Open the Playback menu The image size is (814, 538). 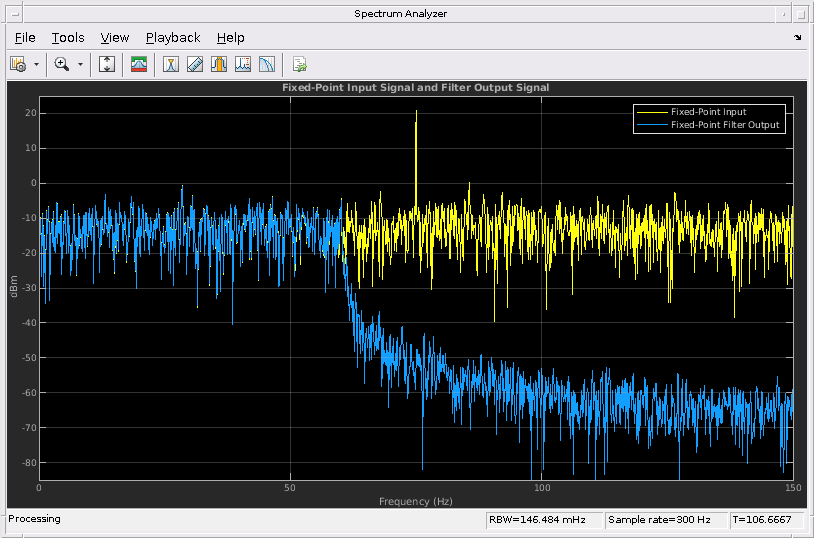coord(173,37)
